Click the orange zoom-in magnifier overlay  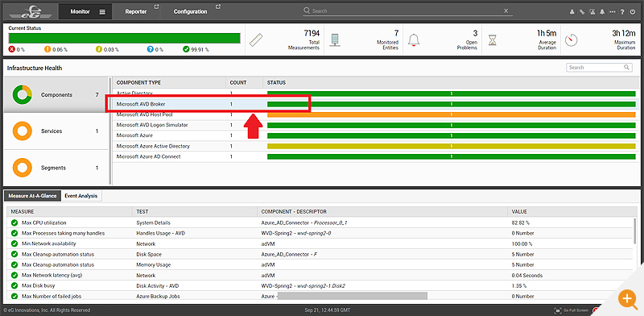[x=627, y=298]
